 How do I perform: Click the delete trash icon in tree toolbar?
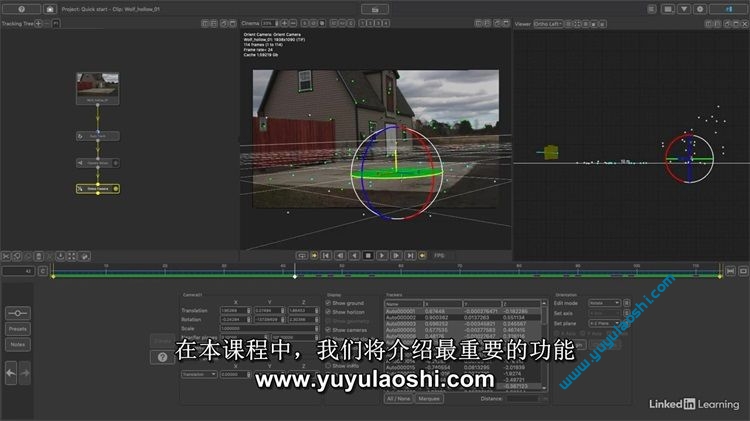click(x=39, y=256)
